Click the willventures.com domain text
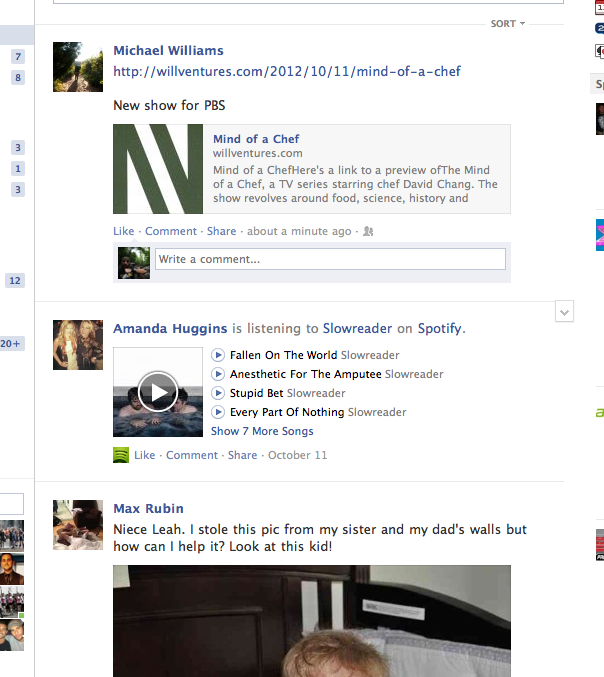 coord(258,153)
